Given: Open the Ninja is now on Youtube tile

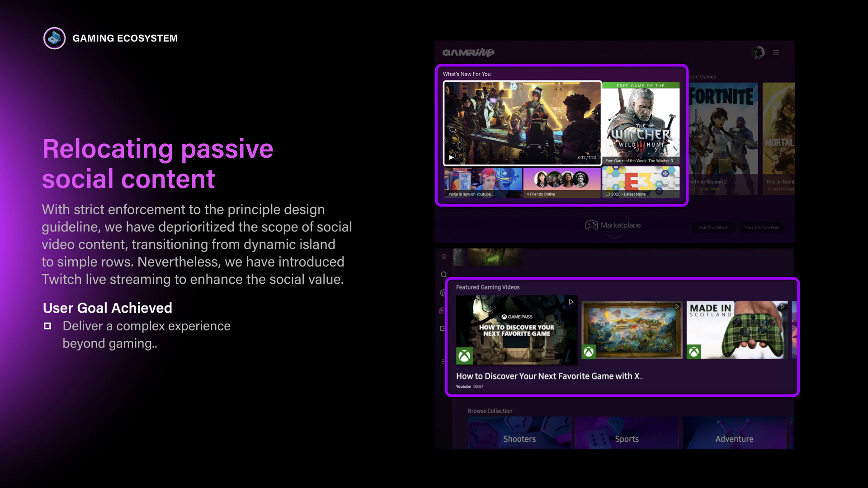Looking at the screenshot, I should coord(483,183).
